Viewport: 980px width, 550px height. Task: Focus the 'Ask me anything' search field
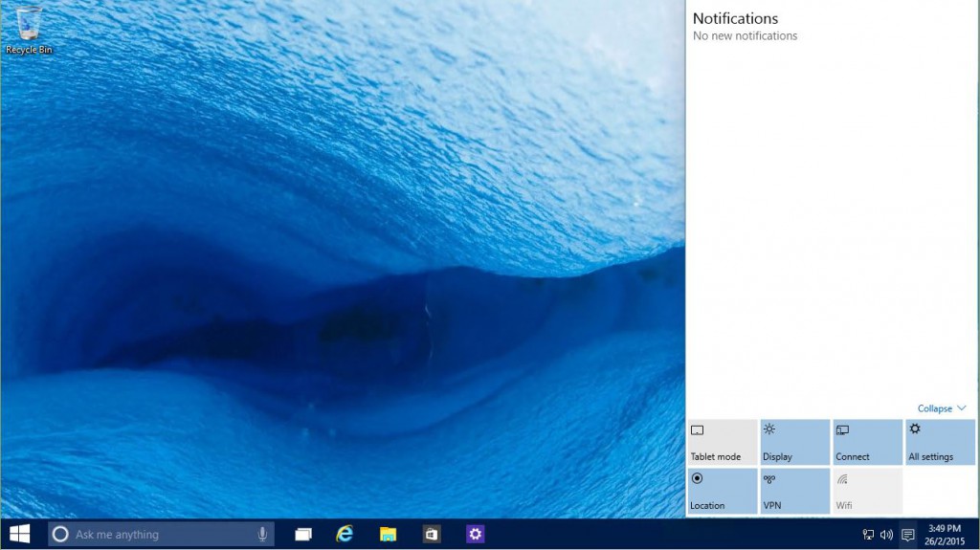[x=161, y=535]
